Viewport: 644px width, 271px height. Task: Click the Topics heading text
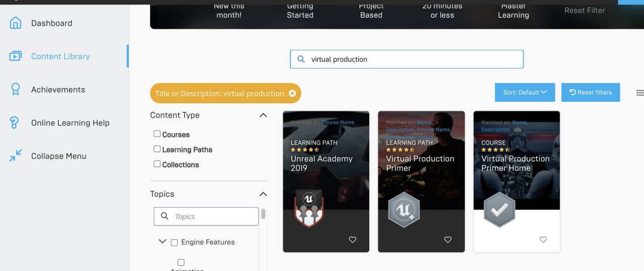162,194
